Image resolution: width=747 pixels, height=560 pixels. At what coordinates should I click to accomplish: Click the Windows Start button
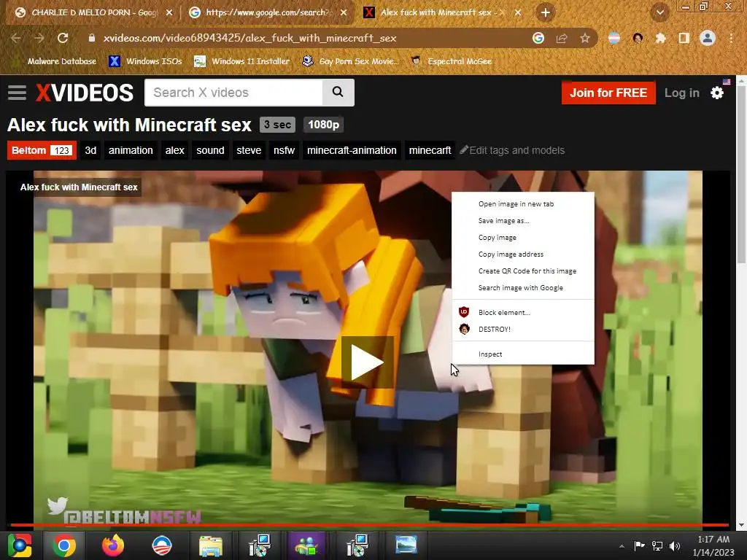coord(20,545)
